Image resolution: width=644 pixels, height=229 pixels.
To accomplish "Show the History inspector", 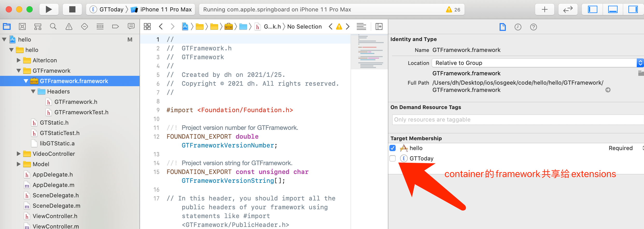I will [x=518, y=27].
